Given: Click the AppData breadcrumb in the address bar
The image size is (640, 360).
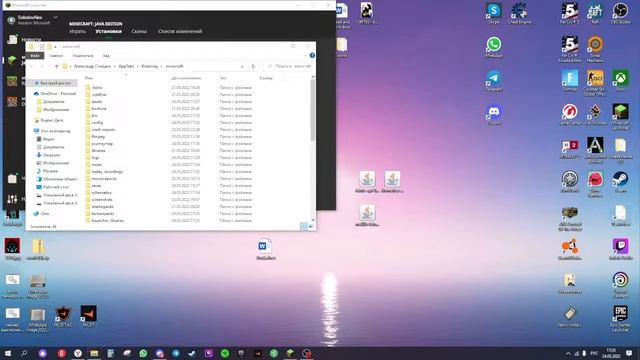Looking at the screenshot, I should [x=126, y=66].
